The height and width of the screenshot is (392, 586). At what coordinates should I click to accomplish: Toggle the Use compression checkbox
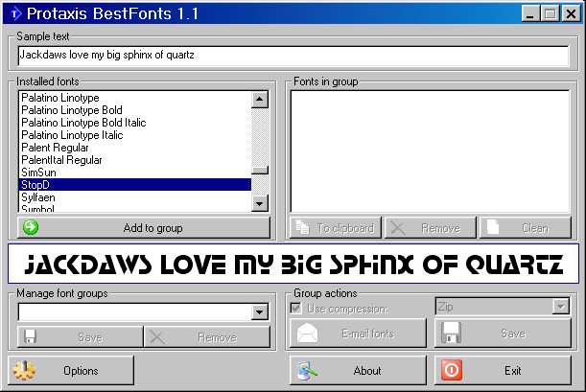pos(296,308)
